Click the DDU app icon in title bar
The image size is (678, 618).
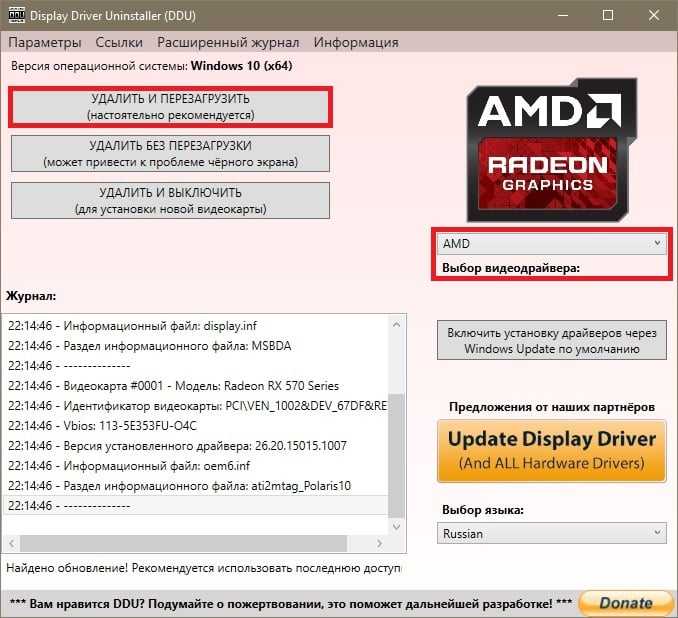click(16, 15)
